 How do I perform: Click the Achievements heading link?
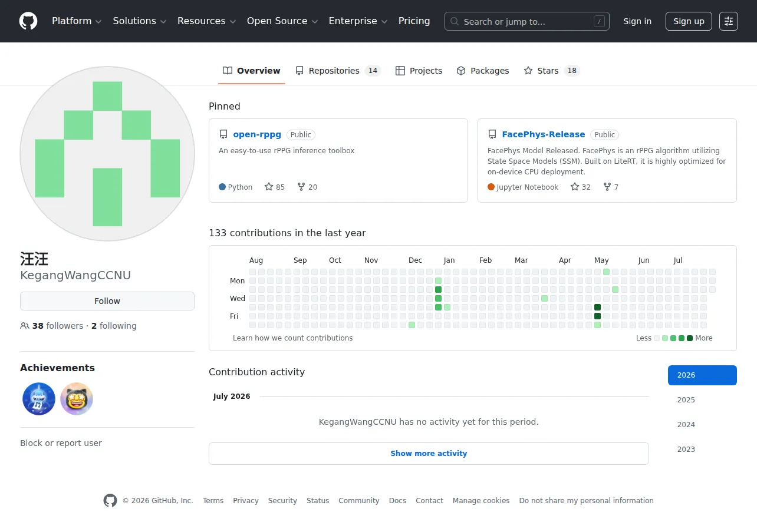click(x=57, y=368)
